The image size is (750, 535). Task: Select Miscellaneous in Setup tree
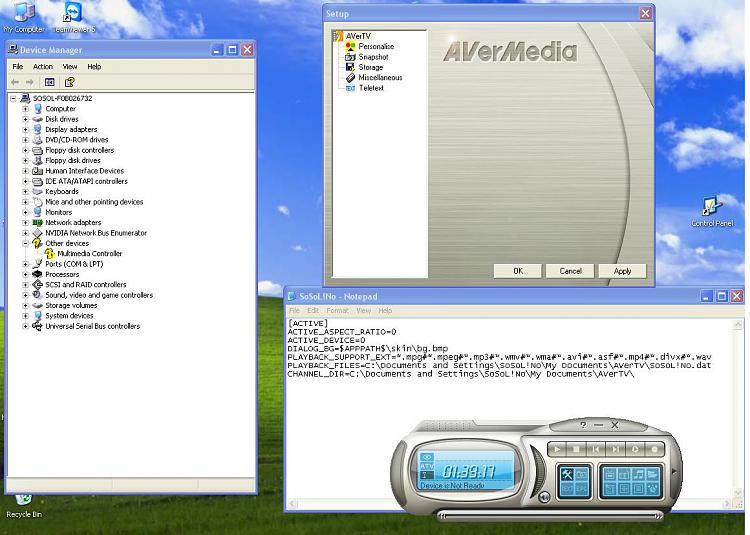coord(380,77)
